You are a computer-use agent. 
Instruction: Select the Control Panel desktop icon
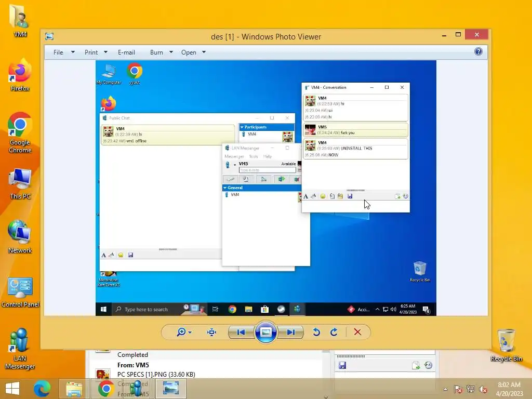point(20,292)
